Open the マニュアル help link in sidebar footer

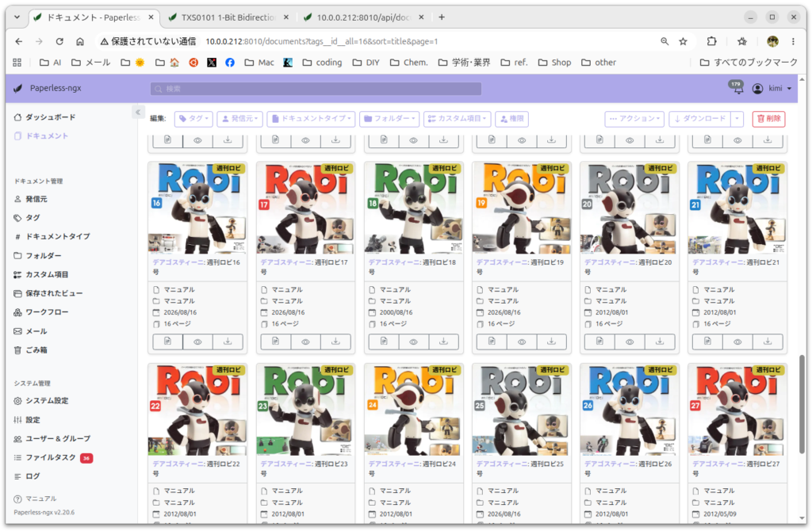41,499
